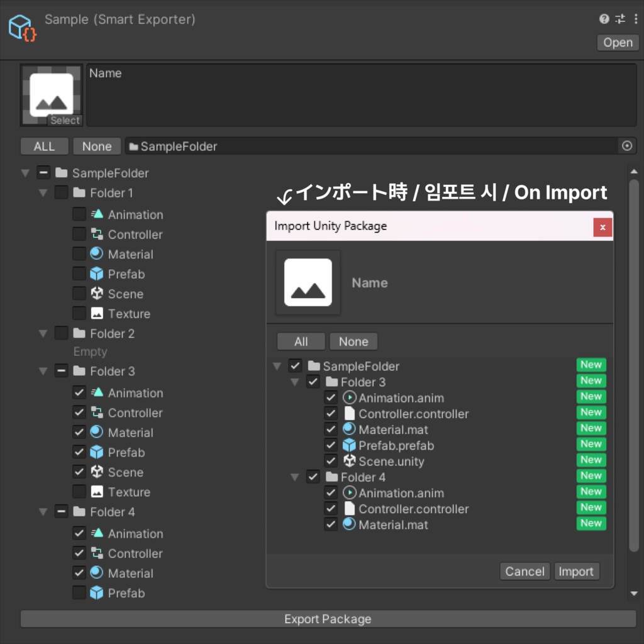Image resolution: width=644 pixels, height=644 pixels.
Task: Click scrollbar down arrow in exporter list
Action: click(x=634, y=593)
